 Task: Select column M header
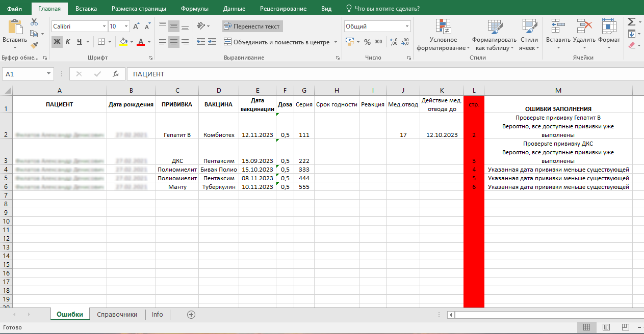click(x=558, y=91)
